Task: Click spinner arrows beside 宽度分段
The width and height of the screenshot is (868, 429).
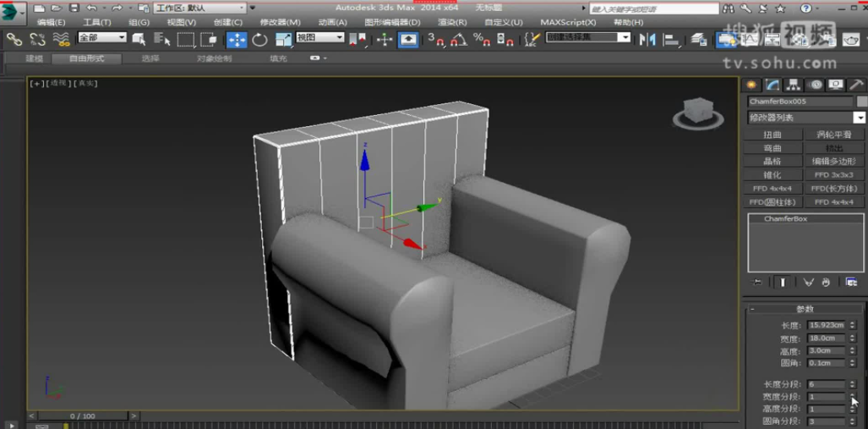Action: [x=853, y=397]
